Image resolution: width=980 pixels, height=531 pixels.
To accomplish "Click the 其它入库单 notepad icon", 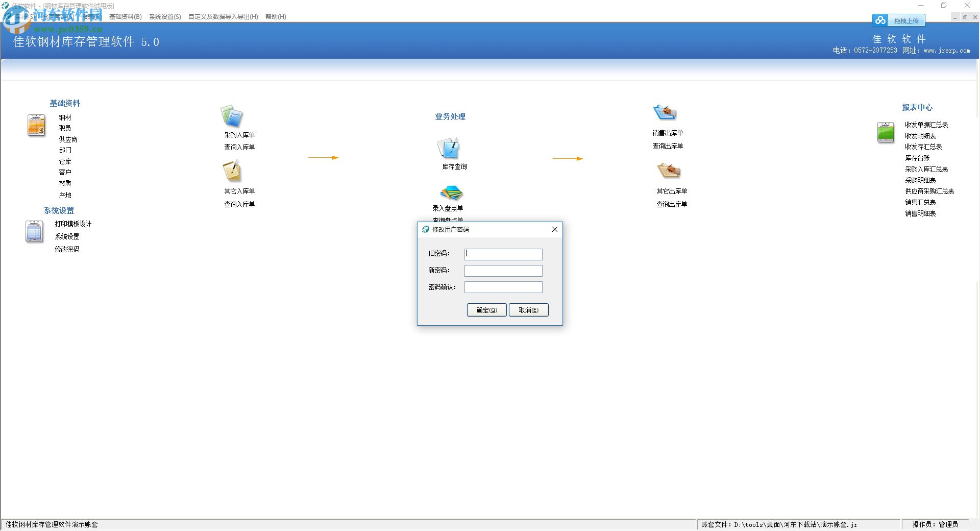I will (x=232, y=171).
